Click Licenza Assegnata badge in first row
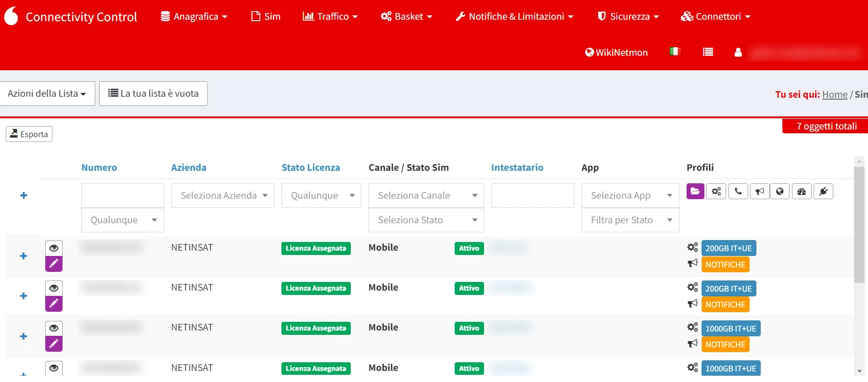This screenshot has width=868, height=382. point(316,248)
